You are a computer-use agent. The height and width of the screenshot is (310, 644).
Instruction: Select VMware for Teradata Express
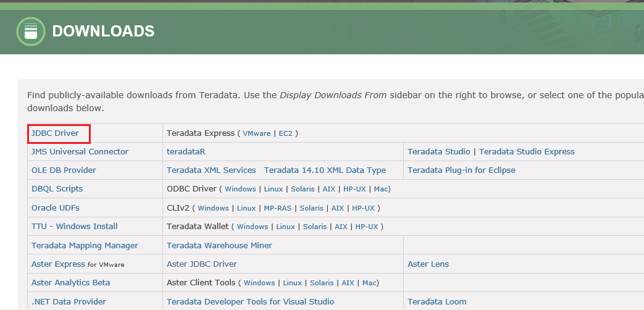coord(257,133)
